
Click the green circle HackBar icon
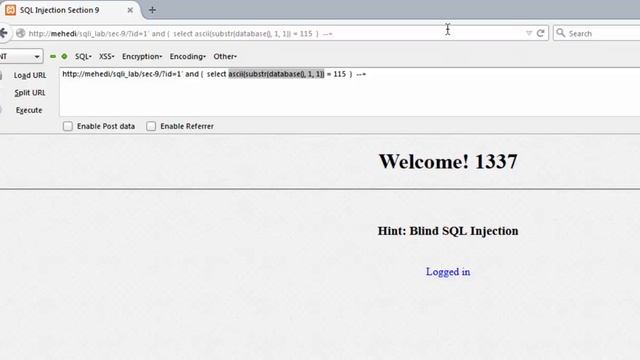point(64,56)
